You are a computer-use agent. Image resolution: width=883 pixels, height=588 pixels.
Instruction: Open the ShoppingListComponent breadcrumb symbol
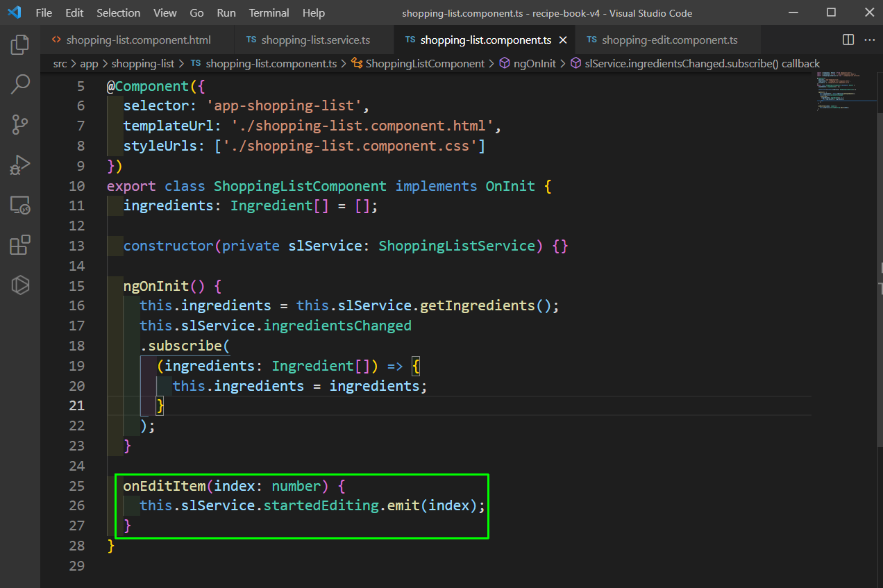pos(418,63)
